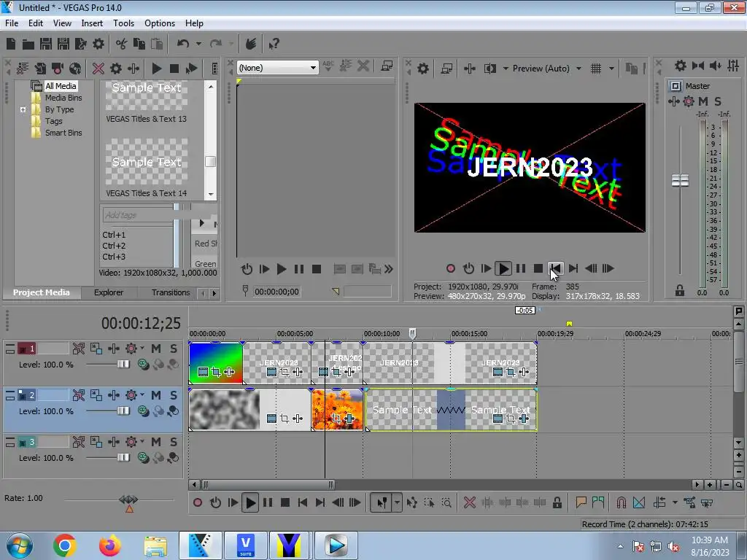Enable snapping magnet icon
This screenshot has height=560, width=747.
(622, 502)
